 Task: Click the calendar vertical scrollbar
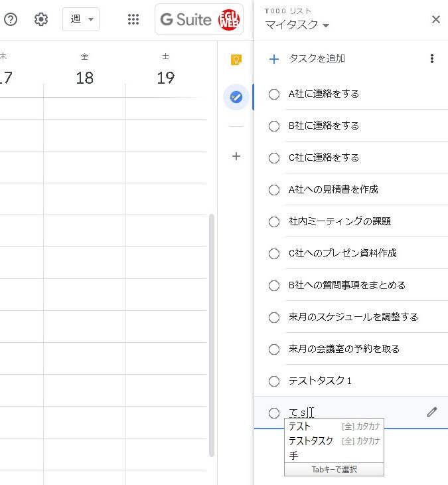pyautogui.click(x=212, y=332)
